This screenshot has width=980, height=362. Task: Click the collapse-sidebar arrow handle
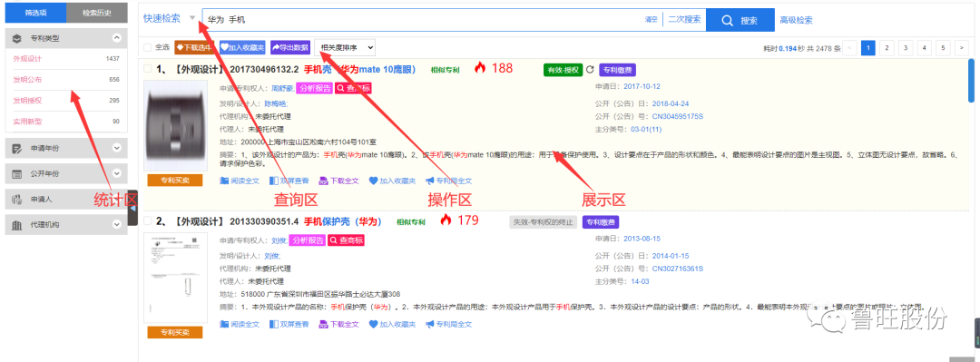pyautogui.click(x=132, y=208)
